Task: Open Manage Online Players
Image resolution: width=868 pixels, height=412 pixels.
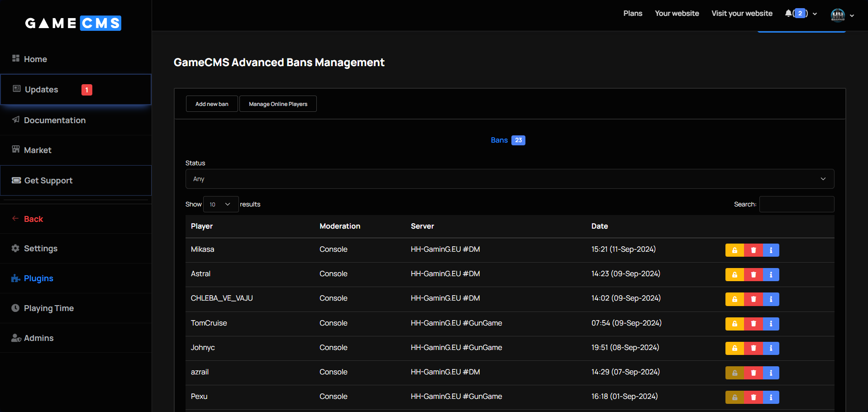Action: point(278,104)
